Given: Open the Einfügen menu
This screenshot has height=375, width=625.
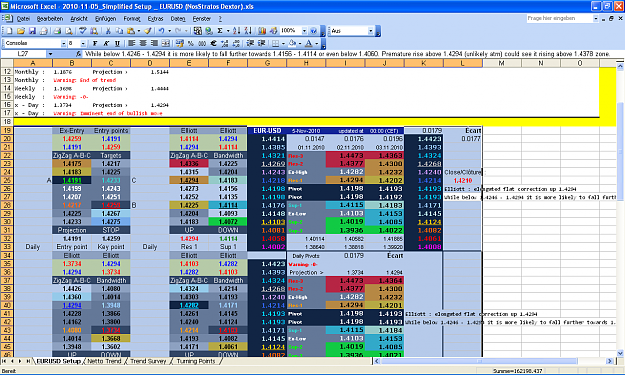Looking at the screenshot, I should 105,19.
